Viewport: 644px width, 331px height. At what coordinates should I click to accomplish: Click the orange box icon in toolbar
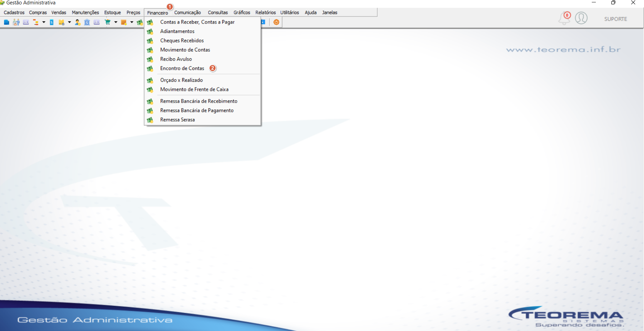coord(124,22)
